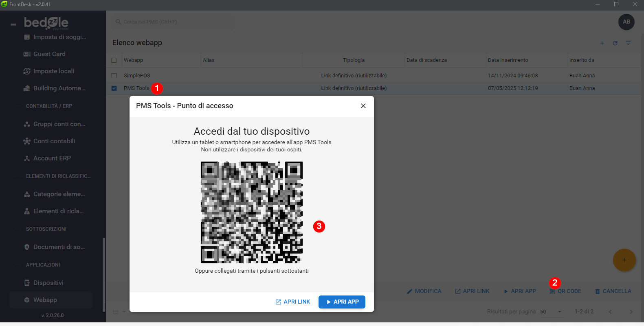Screen dimensions: 644x326
Task: Sort by Tipologia column header
Action: (354, 60)
